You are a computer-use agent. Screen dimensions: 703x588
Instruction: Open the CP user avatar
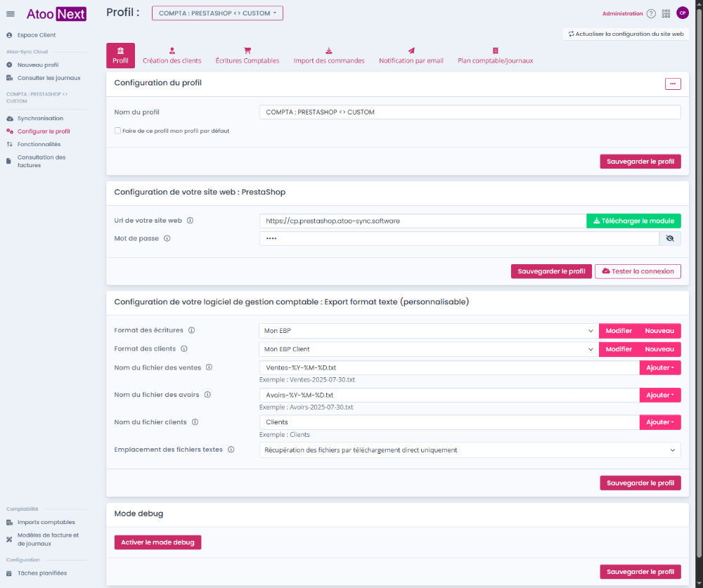pos(683,13)
